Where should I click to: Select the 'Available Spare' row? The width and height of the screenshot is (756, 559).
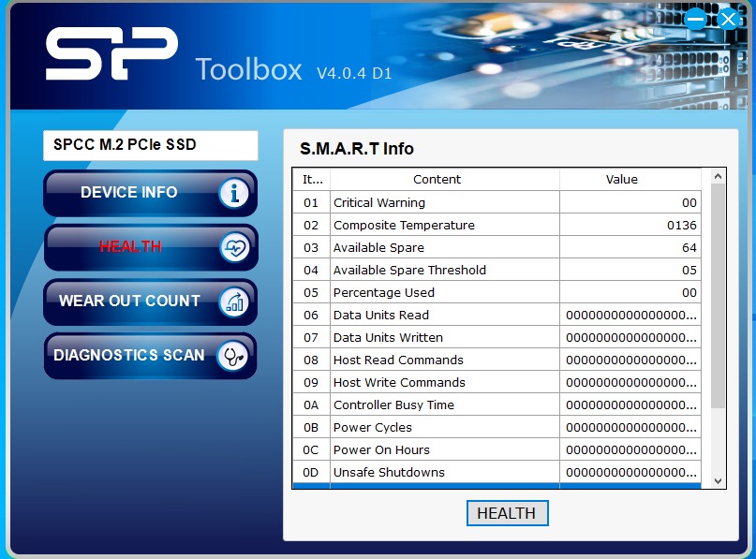tap(497, 248)
